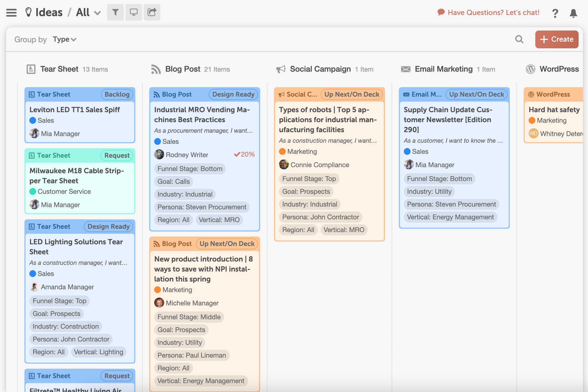Click Request status on Filtrete card
This screenshot has width=588, height=392.
click(117, 376)
